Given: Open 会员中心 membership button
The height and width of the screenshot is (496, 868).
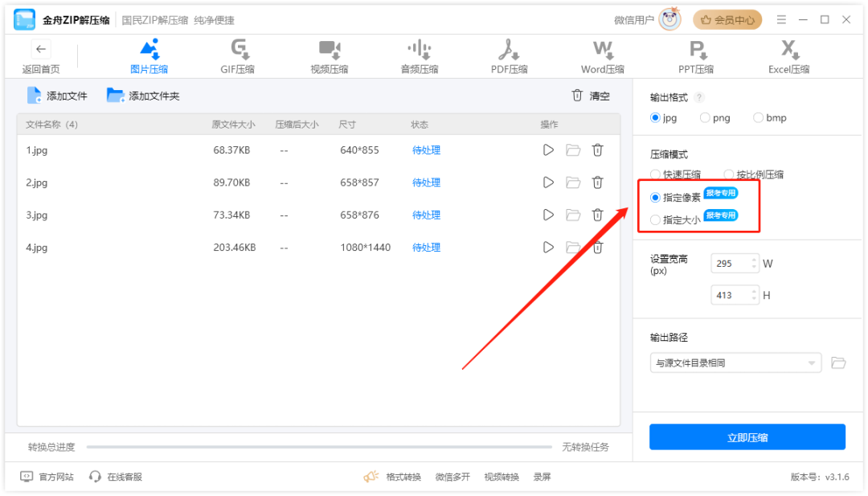Looking at the screenshot, I should coord(727,20).
